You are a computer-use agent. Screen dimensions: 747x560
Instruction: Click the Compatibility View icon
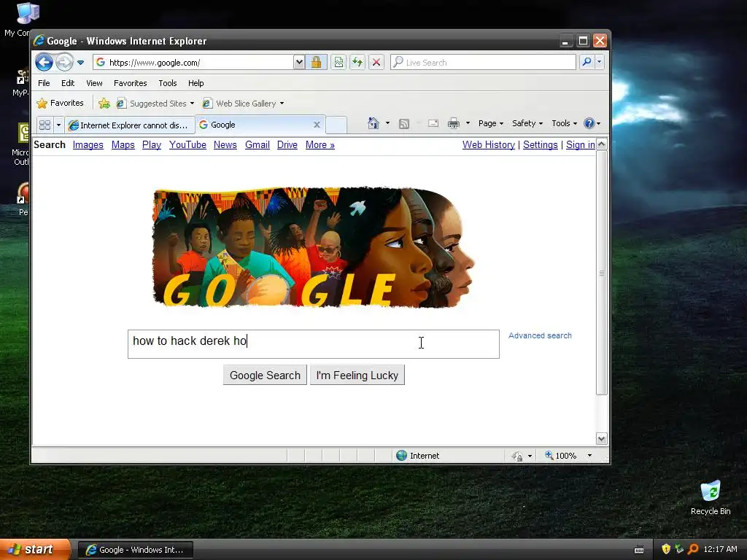pyautogui.click(x=338, y=63)
